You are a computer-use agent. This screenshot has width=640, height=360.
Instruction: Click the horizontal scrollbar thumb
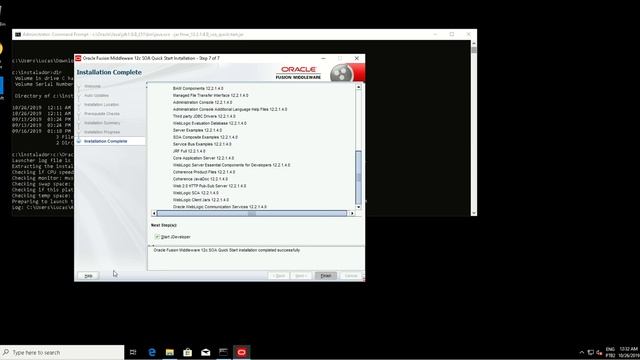tap(252, 213)
